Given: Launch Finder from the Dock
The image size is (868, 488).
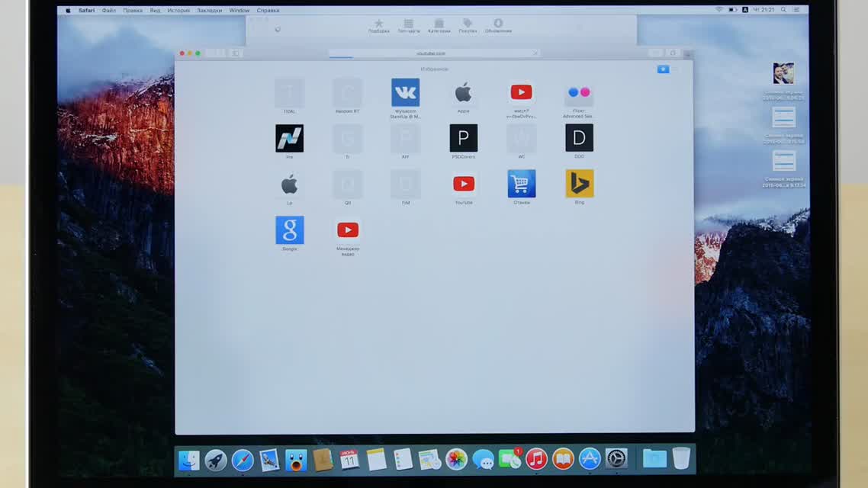Looking at the screenshot, I should click(x=188, y=460).
